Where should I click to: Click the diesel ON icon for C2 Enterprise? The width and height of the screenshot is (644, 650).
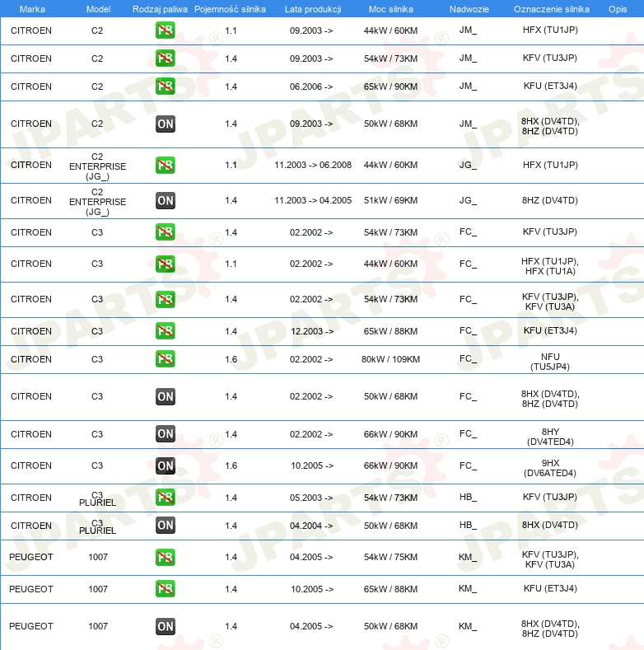[x=166, y=200]
